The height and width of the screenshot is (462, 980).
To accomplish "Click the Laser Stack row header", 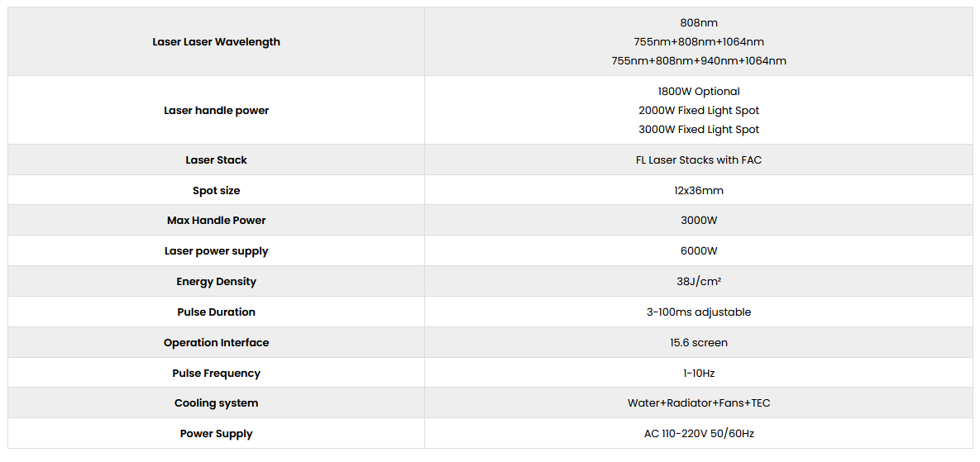I will (216, 160).
